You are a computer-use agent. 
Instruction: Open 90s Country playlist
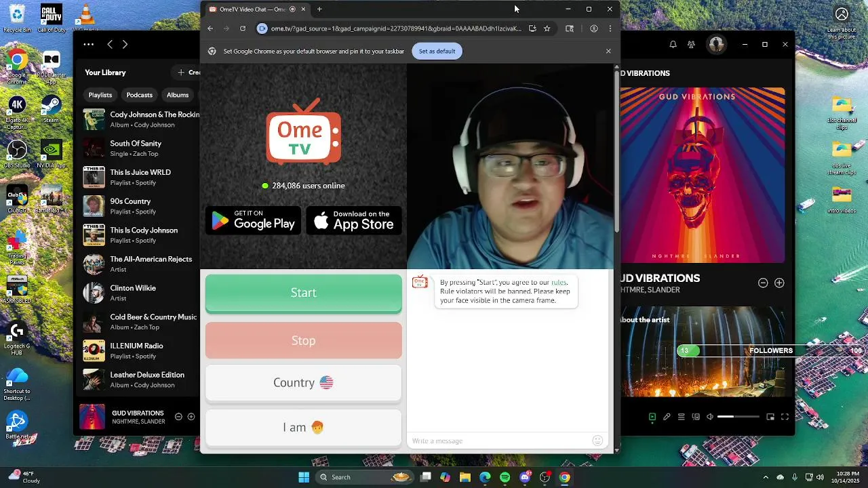click(141, 206)
